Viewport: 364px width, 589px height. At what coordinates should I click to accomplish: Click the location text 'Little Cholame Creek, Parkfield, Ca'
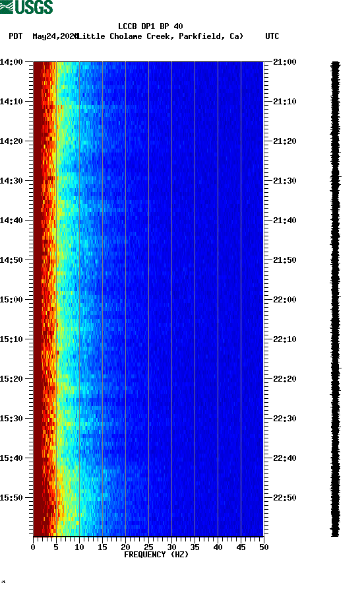click(x=160, y=36)
